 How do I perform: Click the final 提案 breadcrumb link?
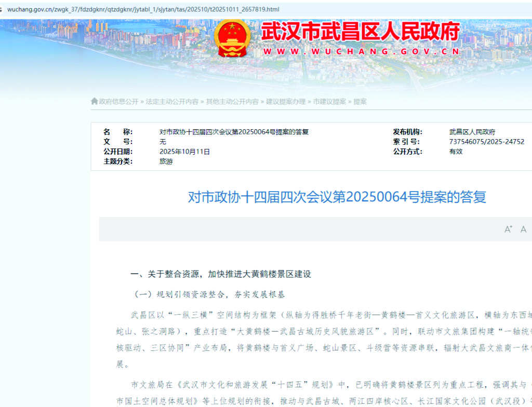pyautogui.click(x=360, y=102)
